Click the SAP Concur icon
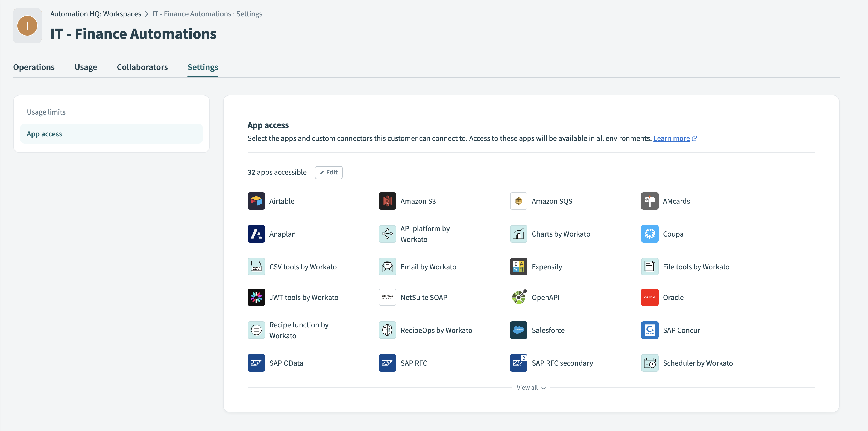This screenshot has width=868, height=431. (649, 330)
